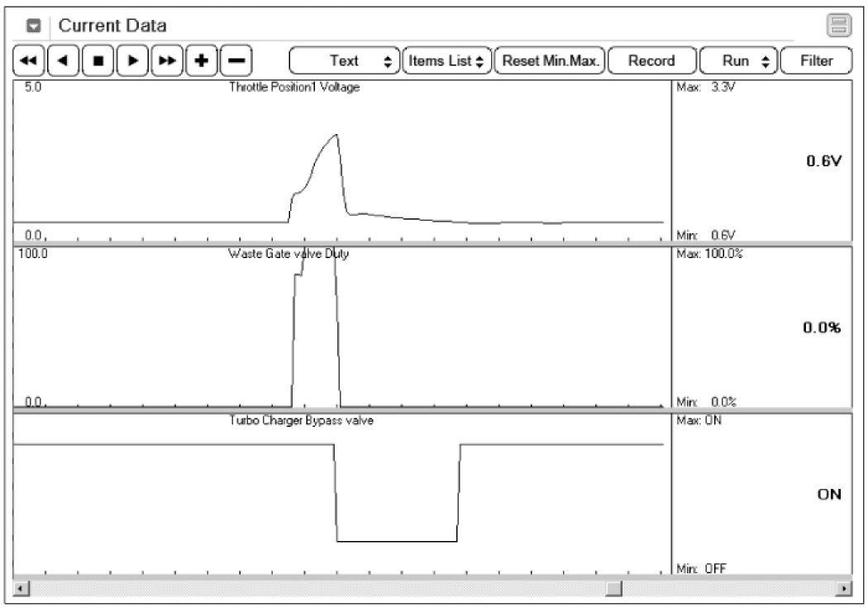Screen dimensions: 868x608
Task: Click the fast-forward button
Action: [x=167, y=61]
